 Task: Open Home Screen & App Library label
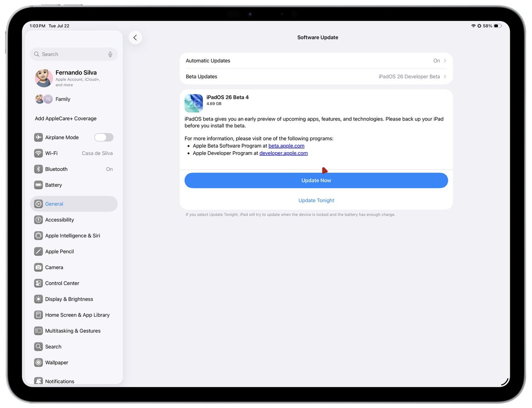pos(77,315)
